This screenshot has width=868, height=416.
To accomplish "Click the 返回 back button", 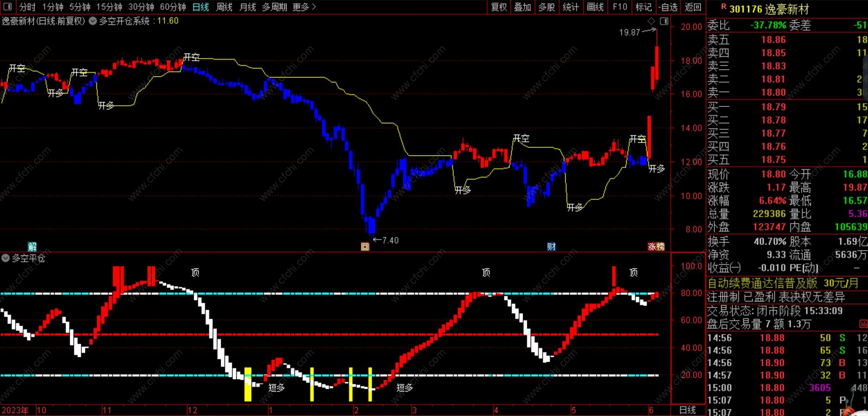I will [x=693, y=7].
